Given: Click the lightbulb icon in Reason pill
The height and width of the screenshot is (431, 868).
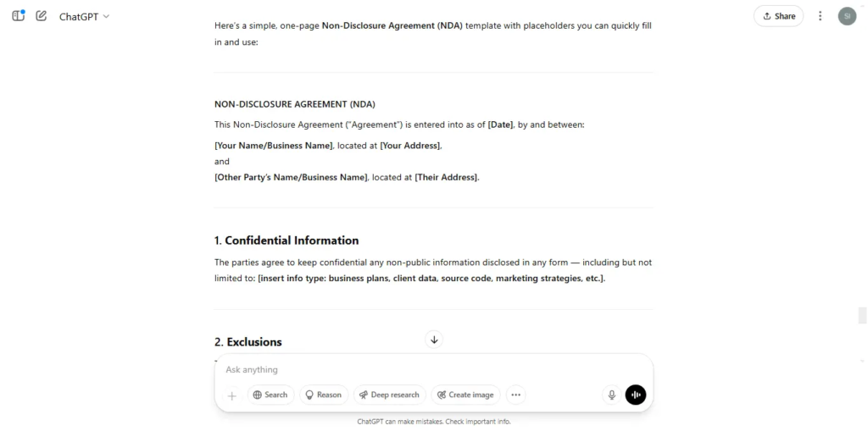Looking at the screenshot, I should click(310, 395).
